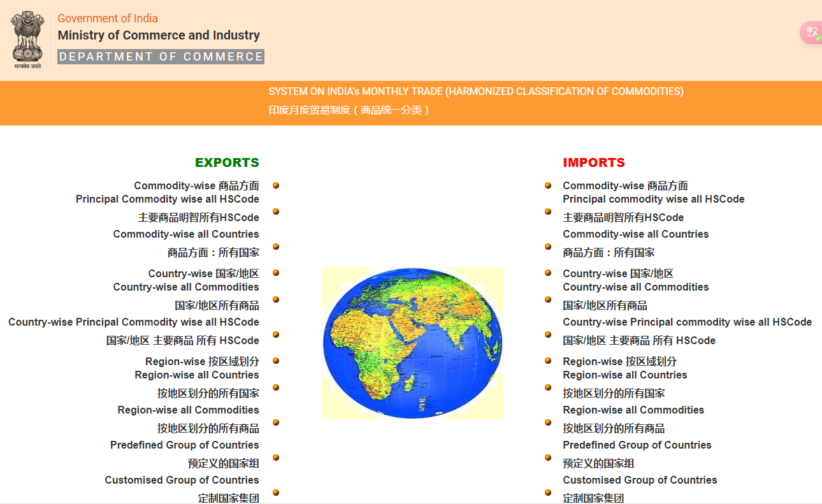Screen dimensions: 822x504
Task: Open Exports Commodity-wise all Countries link
Action: coord(186,234)
